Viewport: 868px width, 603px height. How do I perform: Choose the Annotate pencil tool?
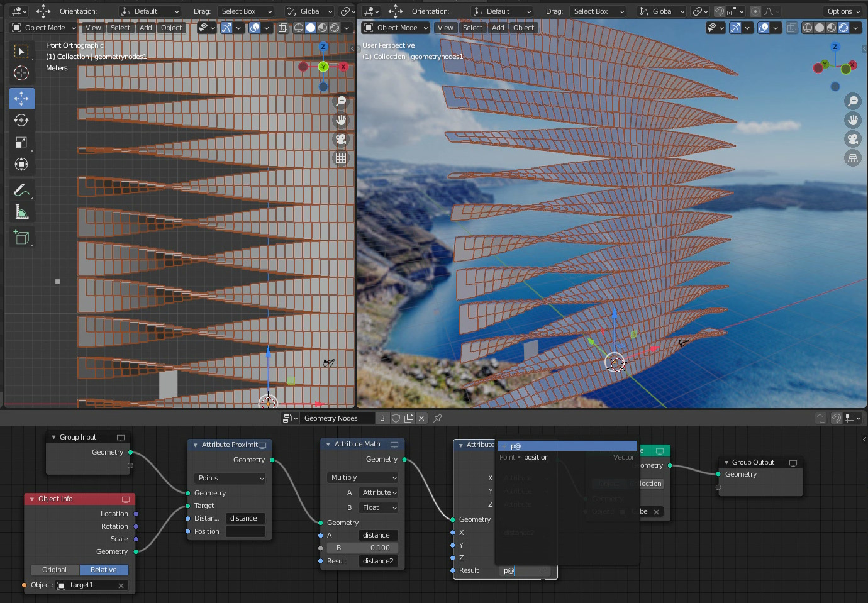pos(21,189)
